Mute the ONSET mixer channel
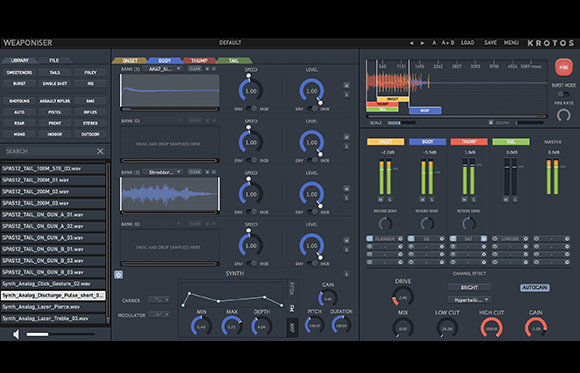The width and height of the screenshot is (580, 373). point(381,199)
